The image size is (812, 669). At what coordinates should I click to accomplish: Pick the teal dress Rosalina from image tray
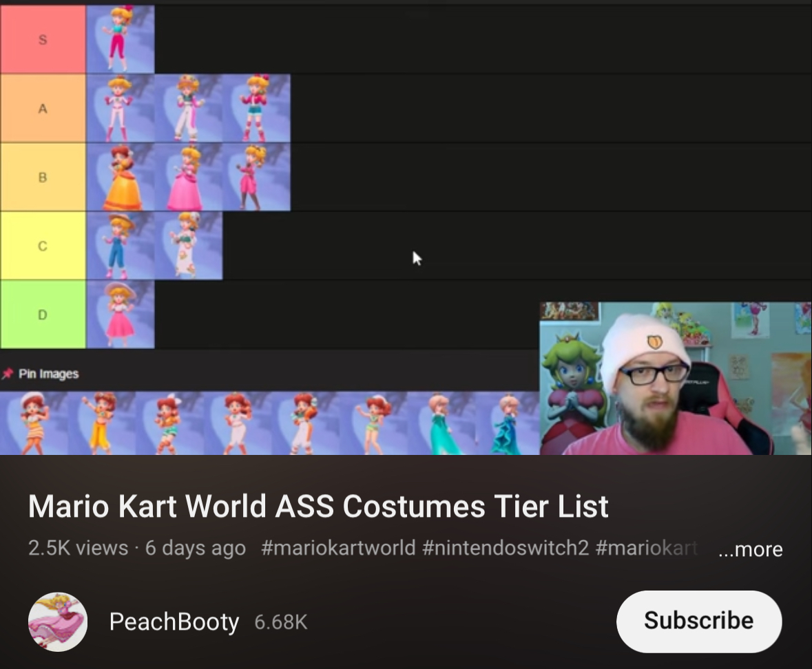441,423
